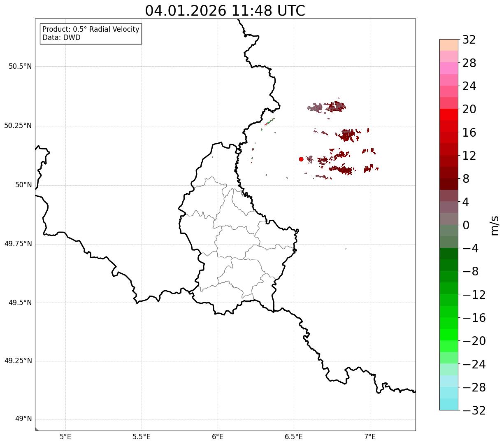Click the colorbar tick label 12
Screen dimensions: 504x445
469,156
